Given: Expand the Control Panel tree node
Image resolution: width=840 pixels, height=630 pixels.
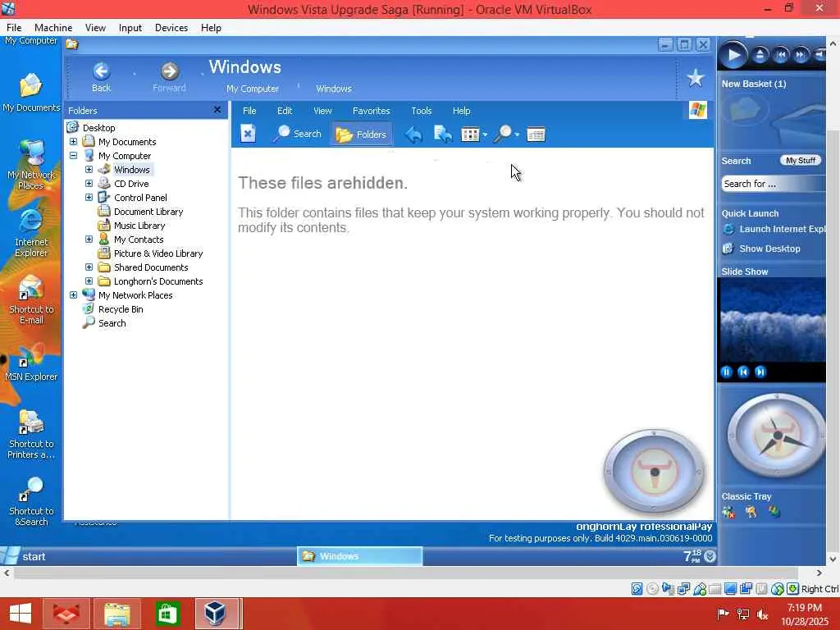Looking at the screenshot, I should click(x=89, y=198).
